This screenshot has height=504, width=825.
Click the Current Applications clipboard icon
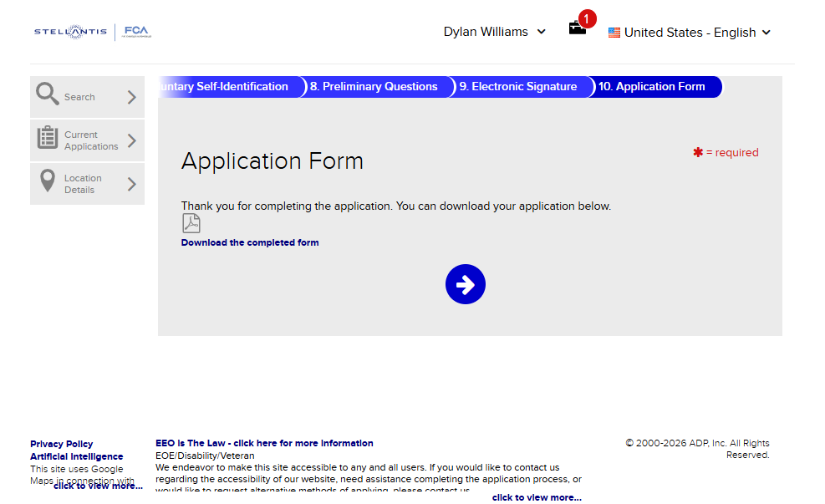[x=48, y=139]
